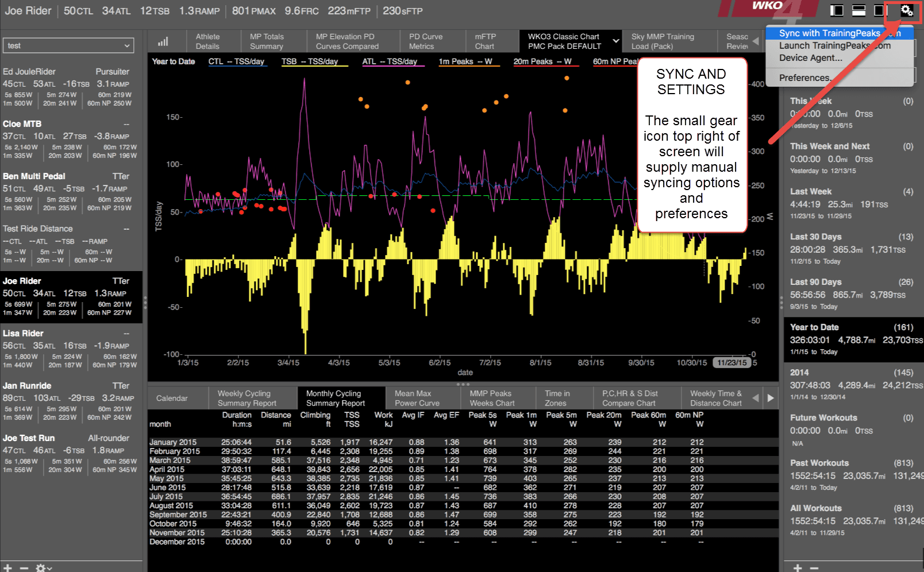
Task: Select athlete Joe Test Run
Action: [x=71, y=453]
